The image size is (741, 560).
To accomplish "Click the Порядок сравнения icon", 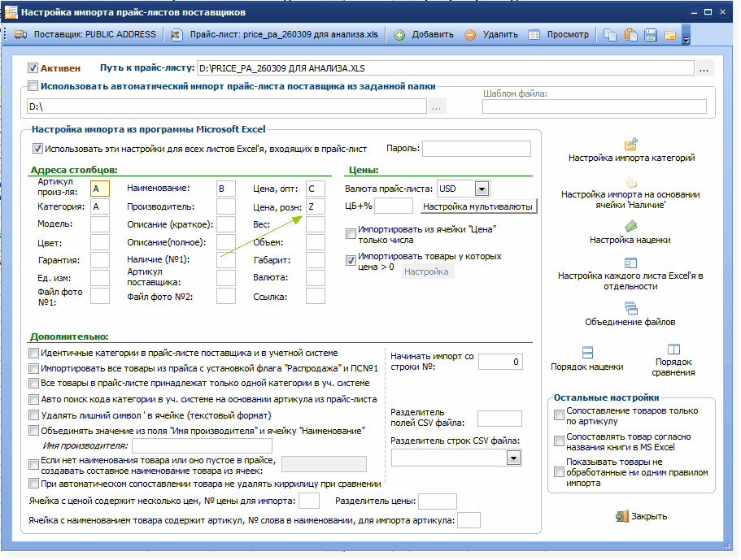I will pyautogui.click(x=673, y=349).
